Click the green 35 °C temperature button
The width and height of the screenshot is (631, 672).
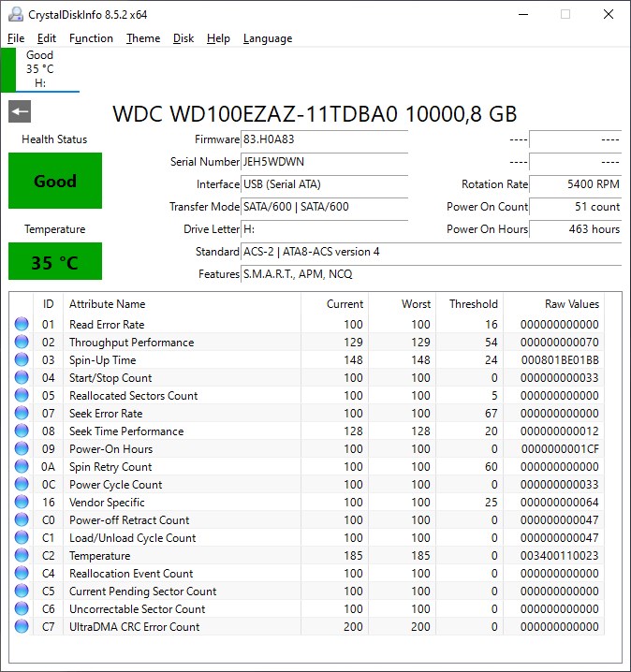55,261
